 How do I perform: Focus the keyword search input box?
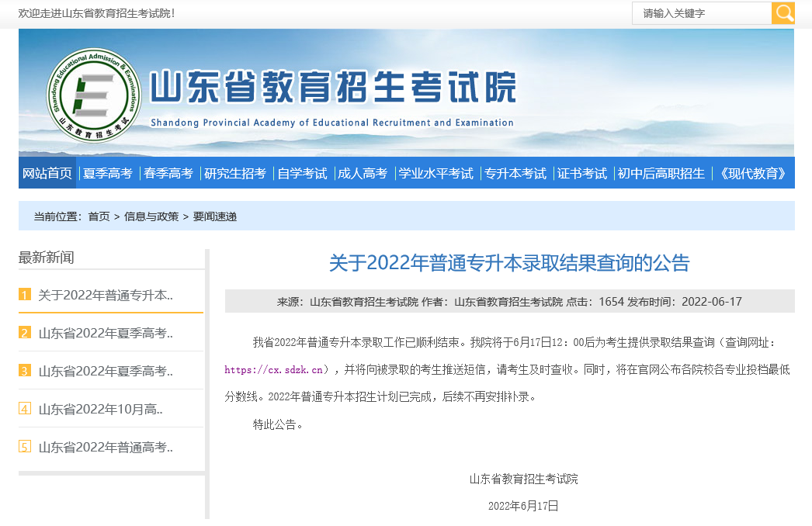pyautogui.click(x=702, y=13)
